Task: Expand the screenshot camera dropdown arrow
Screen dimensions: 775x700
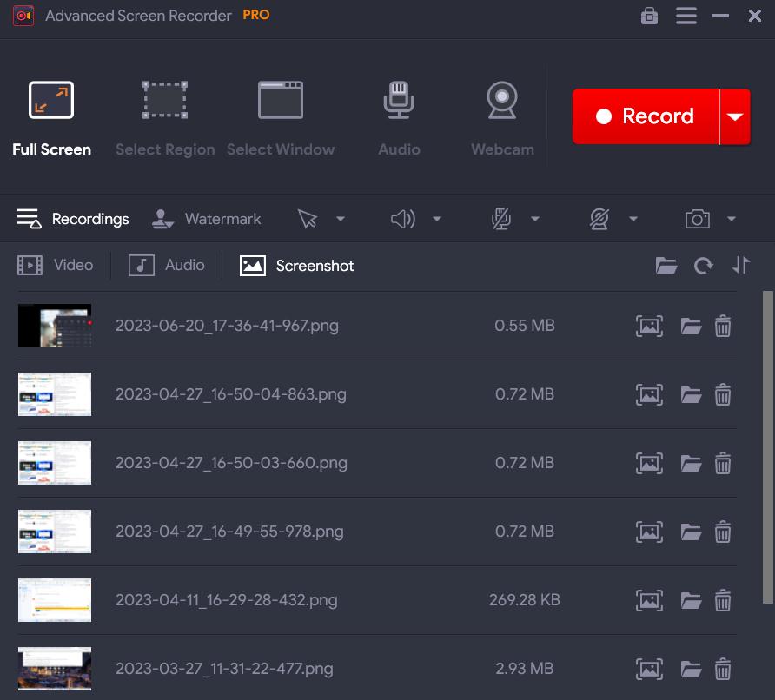Action: click(x=732, y=219)
